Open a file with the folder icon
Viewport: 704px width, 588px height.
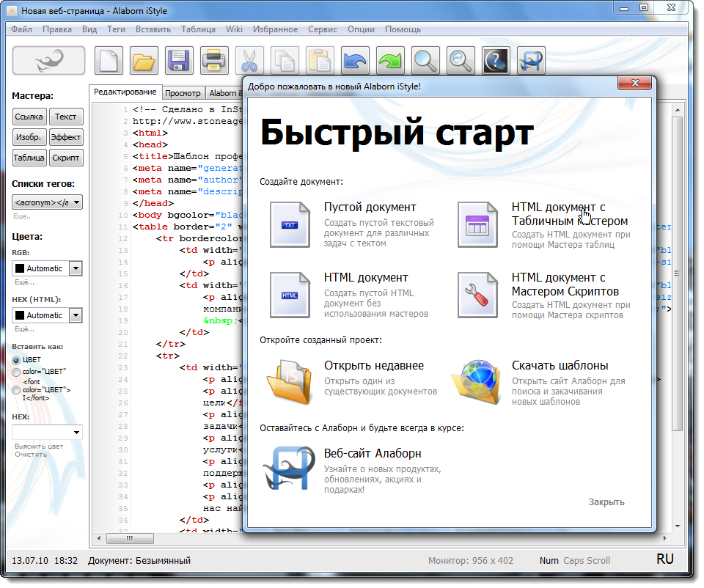click(x=144, y=60)
